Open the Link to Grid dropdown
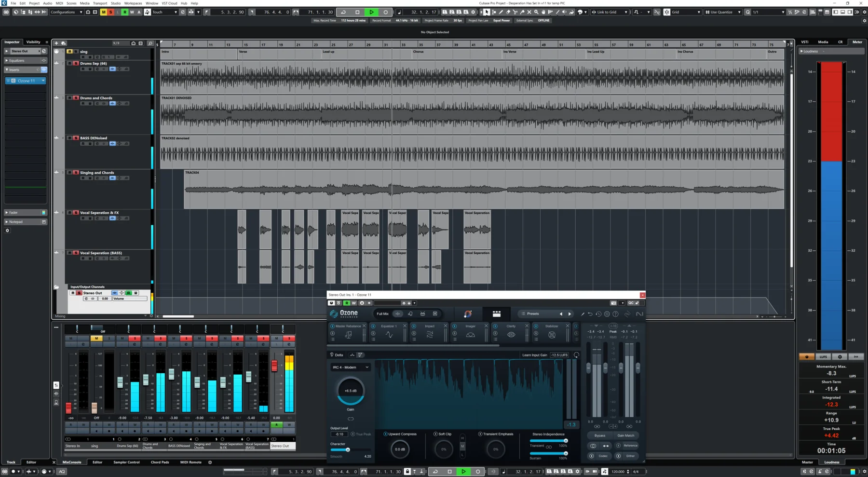 (610, 12)
